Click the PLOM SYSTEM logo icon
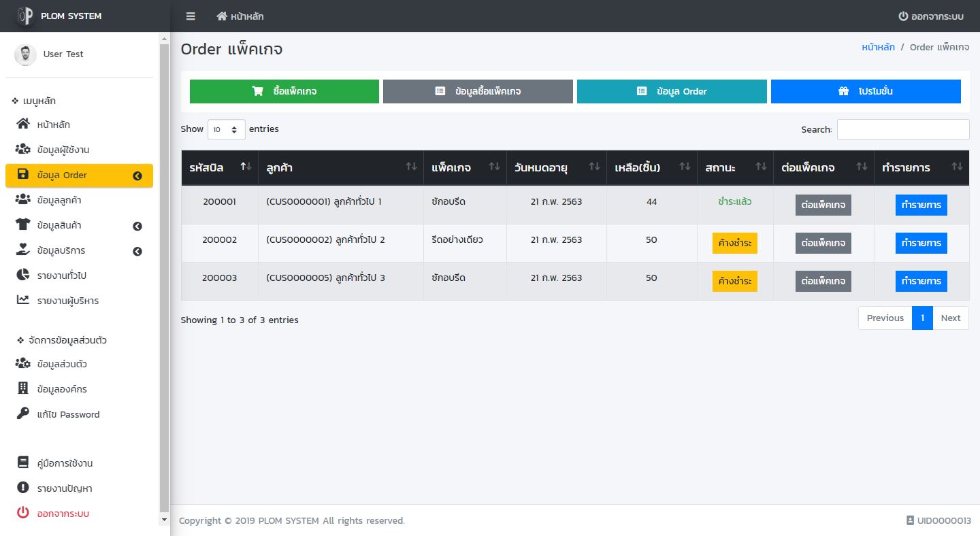Image resolution: width=980 pixels, height=536 pixels. point(25,16)
